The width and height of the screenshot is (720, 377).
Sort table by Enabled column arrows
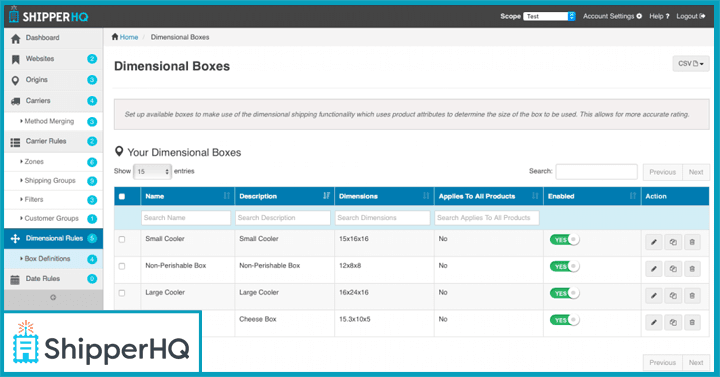tap(633, 196)
